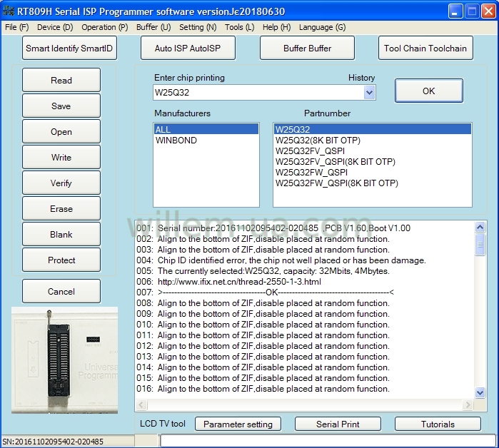Open Serial Print
The width and height of the screenshot is (499, 448).
338,424
